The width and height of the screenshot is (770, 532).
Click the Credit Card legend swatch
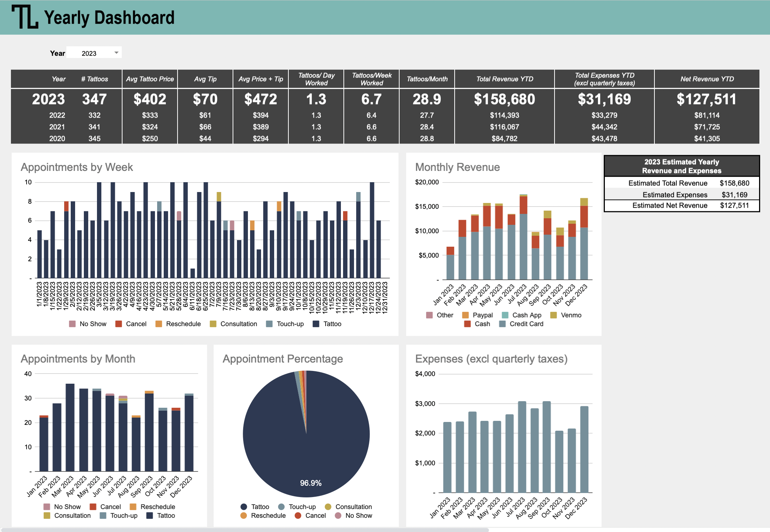(x=502, y=324)
